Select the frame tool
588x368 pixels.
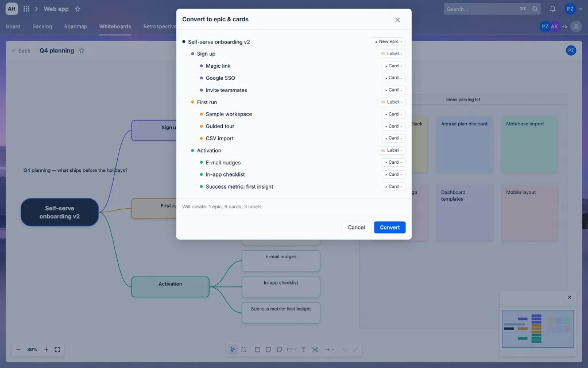pos(257,350)
